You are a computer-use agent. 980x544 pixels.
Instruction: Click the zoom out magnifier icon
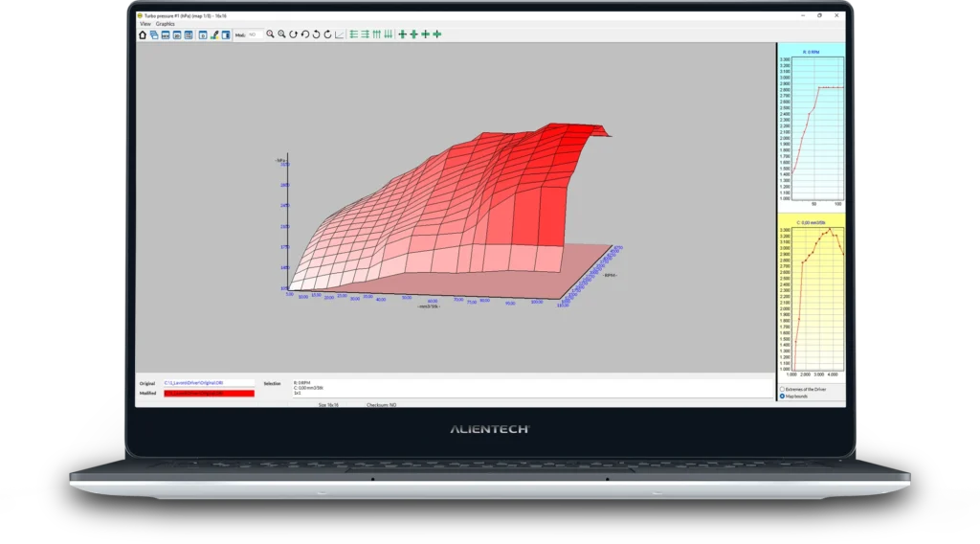[281, 34]
